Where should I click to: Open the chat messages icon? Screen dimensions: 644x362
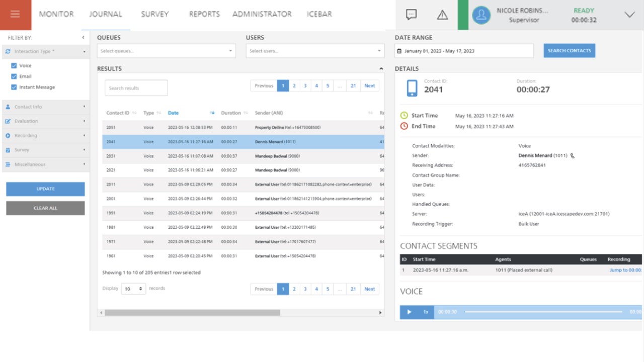coord(411,15)
